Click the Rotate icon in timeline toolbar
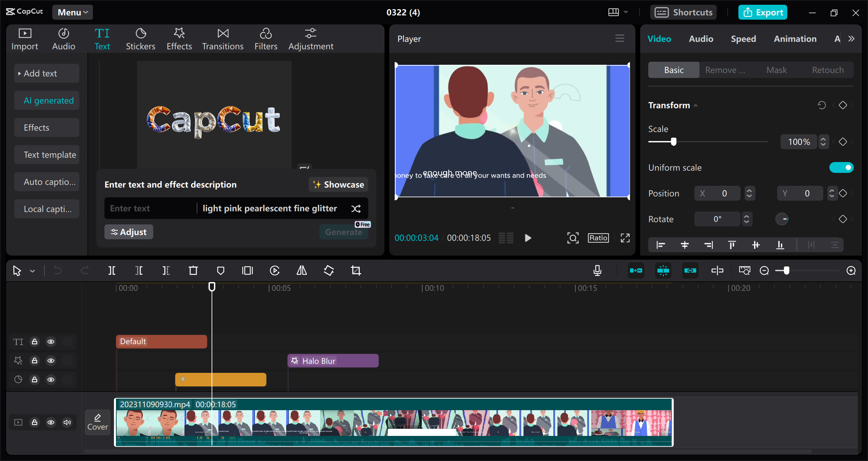Image resolution: width=868 pixels, height=461 pixels. point(329,270)
